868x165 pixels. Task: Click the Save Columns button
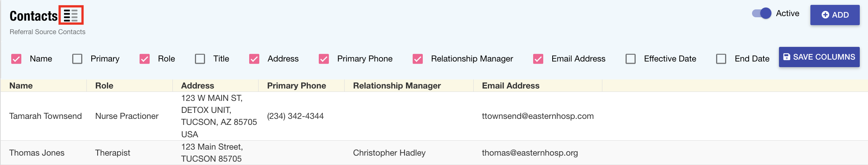[x=819, y=57]
